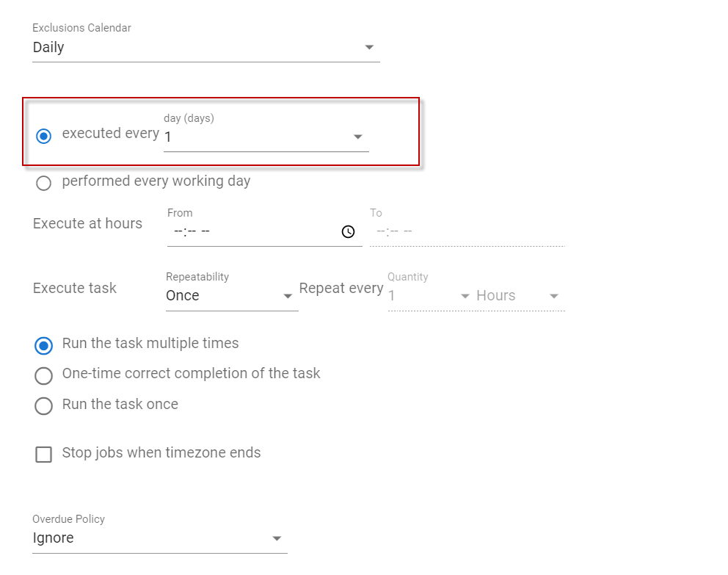Click the "Execute task" label
Viewport: 728px width, 575px height.
[x=75, y=288]
